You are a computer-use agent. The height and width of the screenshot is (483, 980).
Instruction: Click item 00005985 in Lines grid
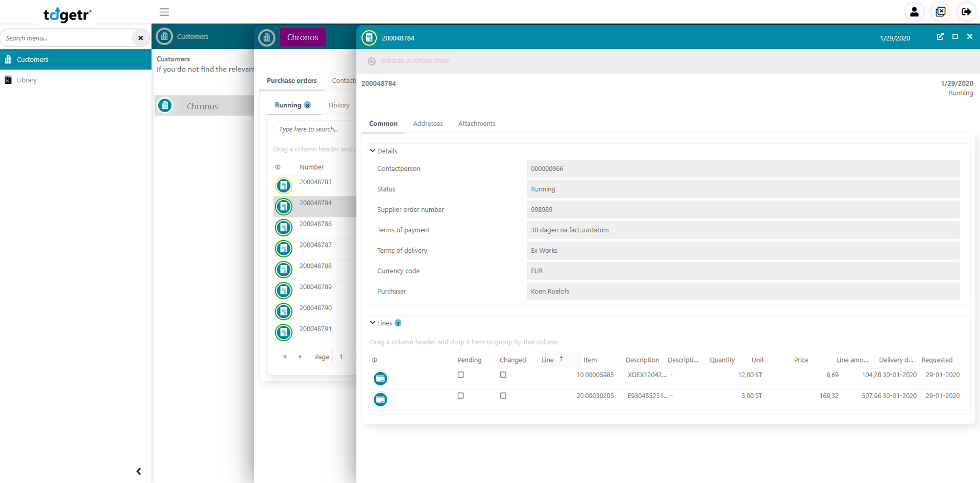click(600, 375)
